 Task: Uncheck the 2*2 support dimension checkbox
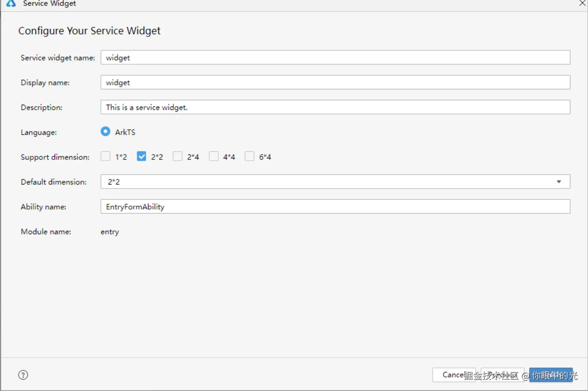pos(141,156)
